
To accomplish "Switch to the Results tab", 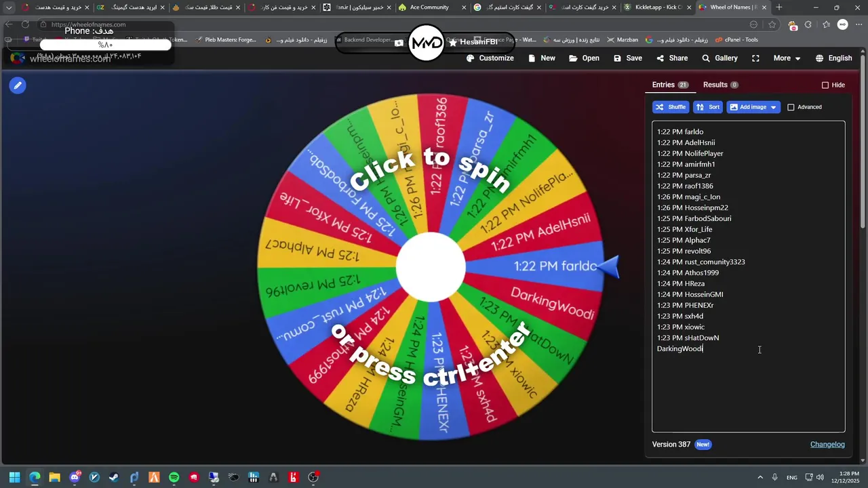I will (x=720, y=85).
